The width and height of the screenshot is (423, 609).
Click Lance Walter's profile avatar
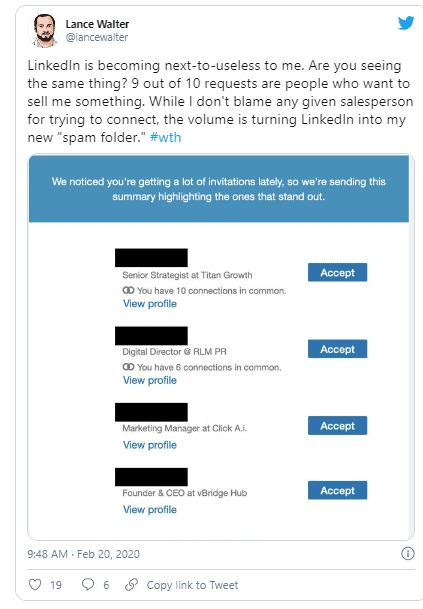(x=44, y=31)
